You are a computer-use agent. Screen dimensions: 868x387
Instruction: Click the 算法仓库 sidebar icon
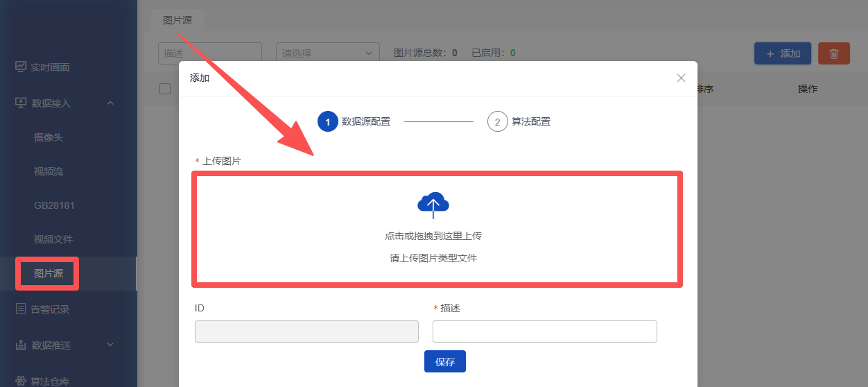pyautogui.click(x=21, y=381)
